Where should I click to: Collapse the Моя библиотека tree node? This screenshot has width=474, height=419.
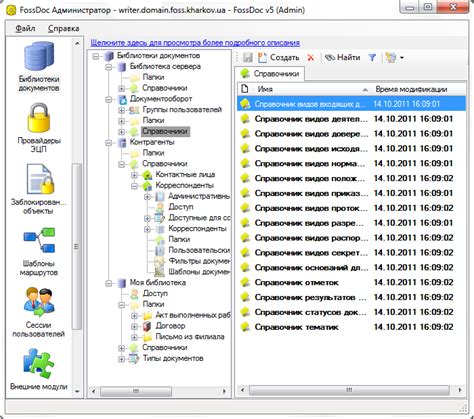coord(109,283)
